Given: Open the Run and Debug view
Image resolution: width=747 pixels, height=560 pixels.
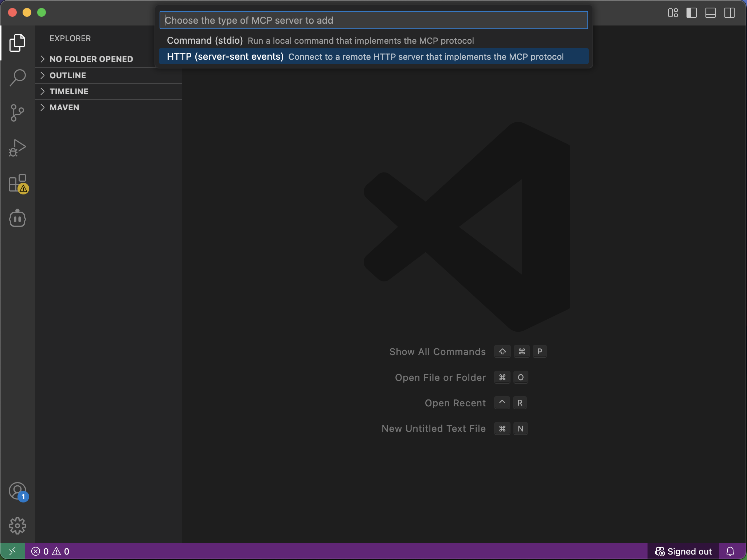Looking at the screenshot, I should pos(17,147).
